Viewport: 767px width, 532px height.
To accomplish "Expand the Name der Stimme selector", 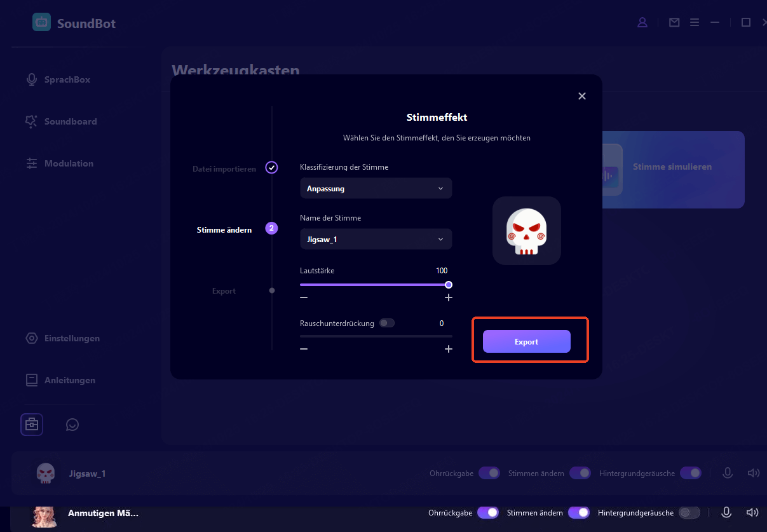I will click(x=376, y=239).
